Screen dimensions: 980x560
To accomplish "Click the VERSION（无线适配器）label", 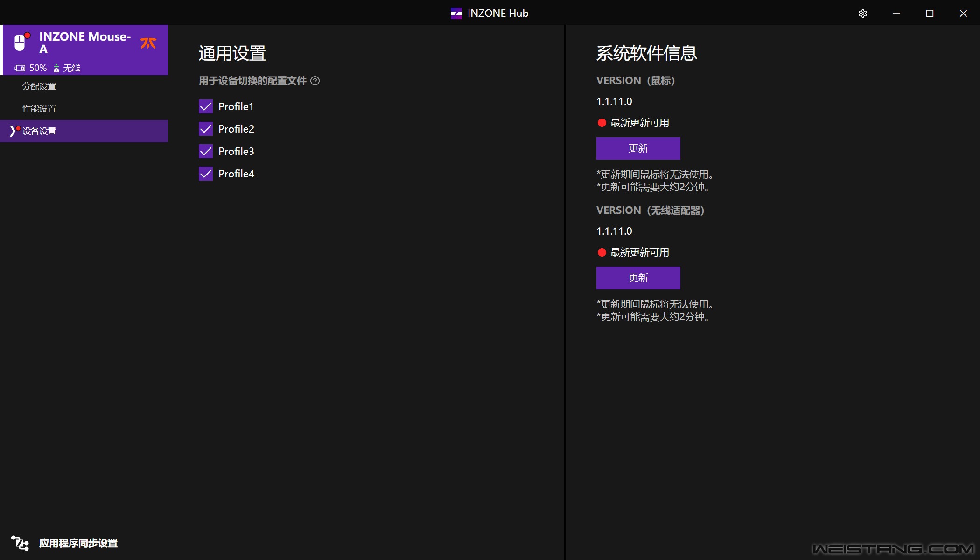I will coord(651,210).
